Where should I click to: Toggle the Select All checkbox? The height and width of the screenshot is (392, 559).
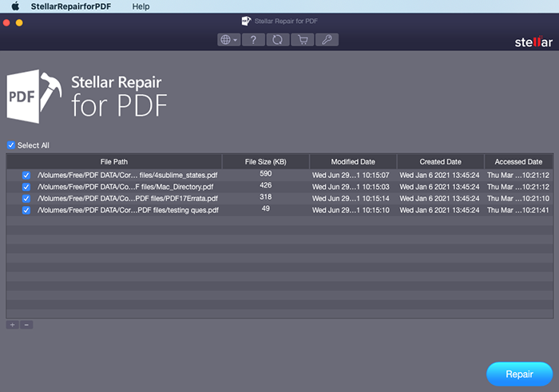pyautogui.click(x=11, y=145)
